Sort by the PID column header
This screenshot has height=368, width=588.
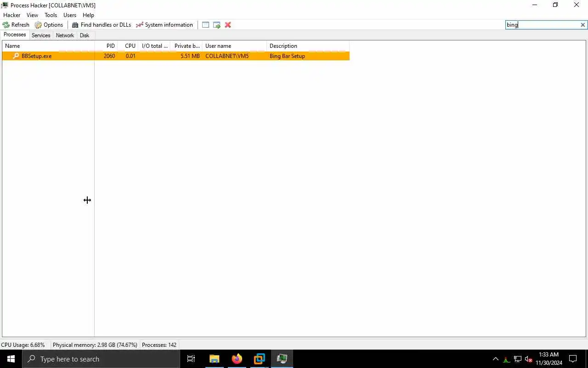(106, 46)
